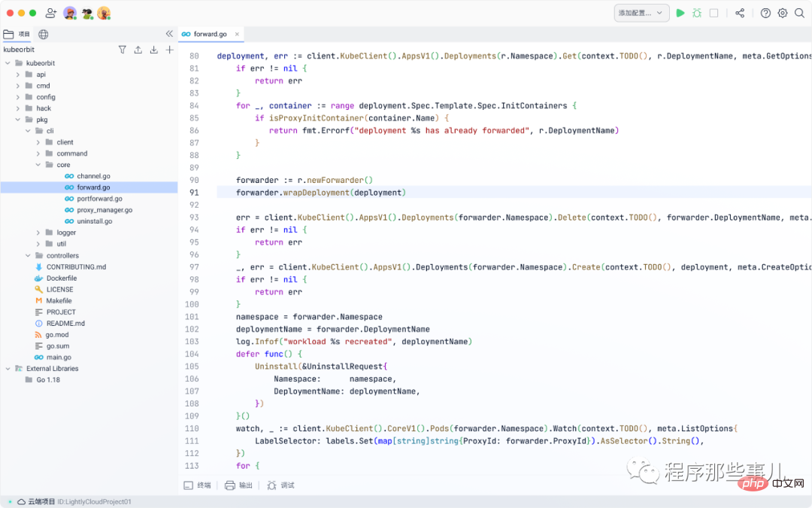
Task: Open the debug panel (调试)
Action: point(280,485)
